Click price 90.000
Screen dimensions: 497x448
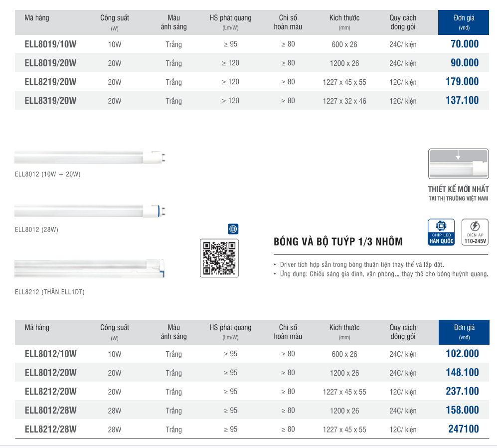tap(465, 62)
